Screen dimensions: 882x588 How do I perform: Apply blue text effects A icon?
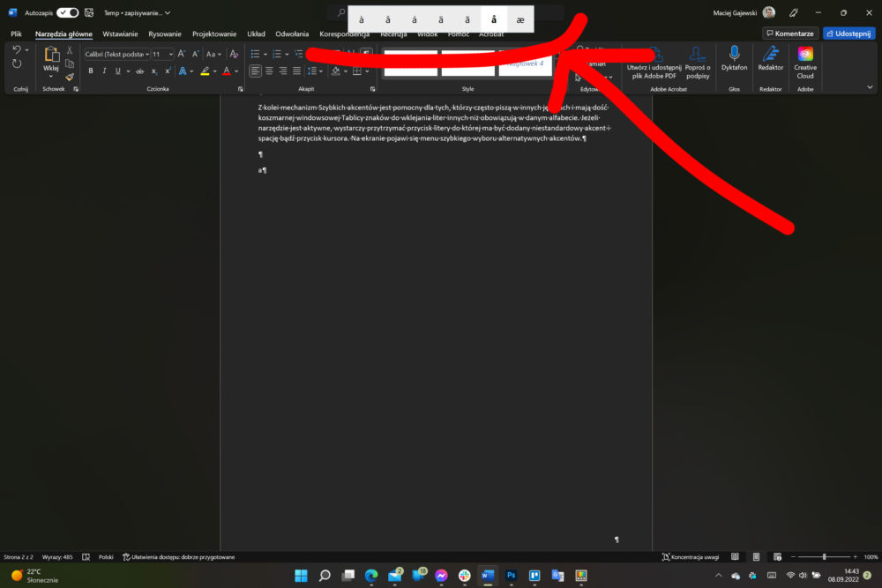(183, 71)
